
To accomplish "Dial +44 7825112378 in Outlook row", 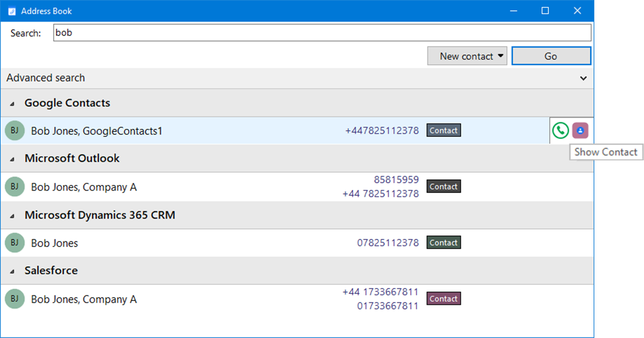I will click(381, 193).
